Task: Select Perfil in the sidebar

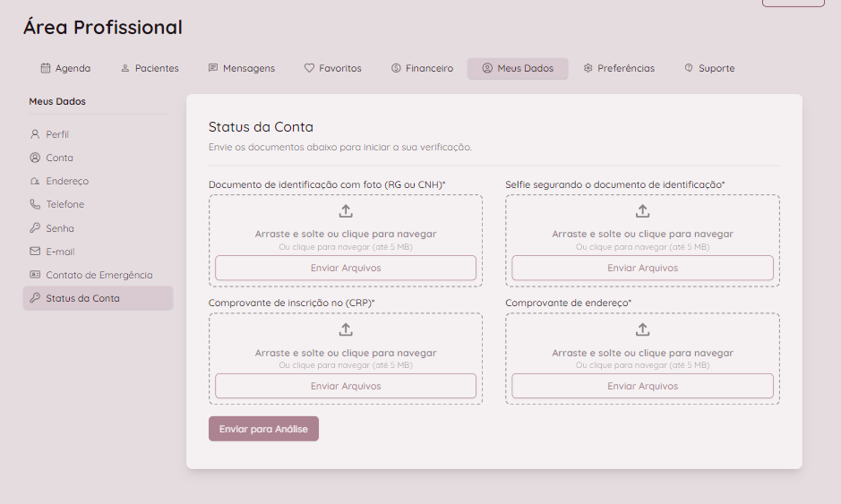Action: pyautogui.click(x=57, y=134)
